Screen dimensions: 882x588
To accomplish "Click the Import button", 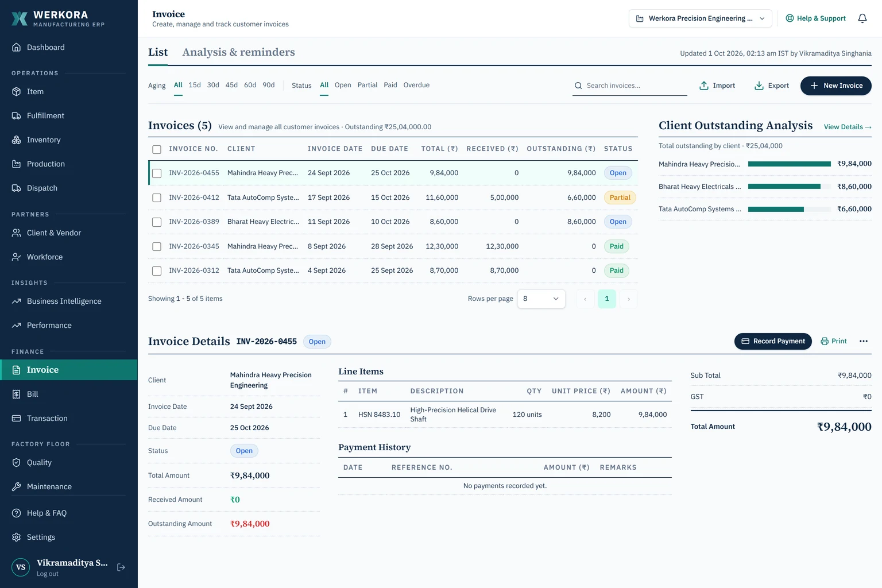I will [717, 86].
